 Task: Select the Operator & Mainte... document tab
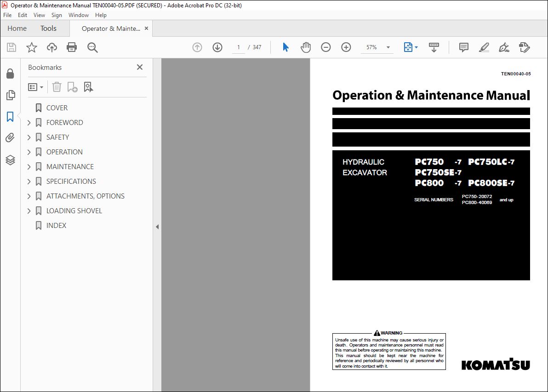point(111,28)
